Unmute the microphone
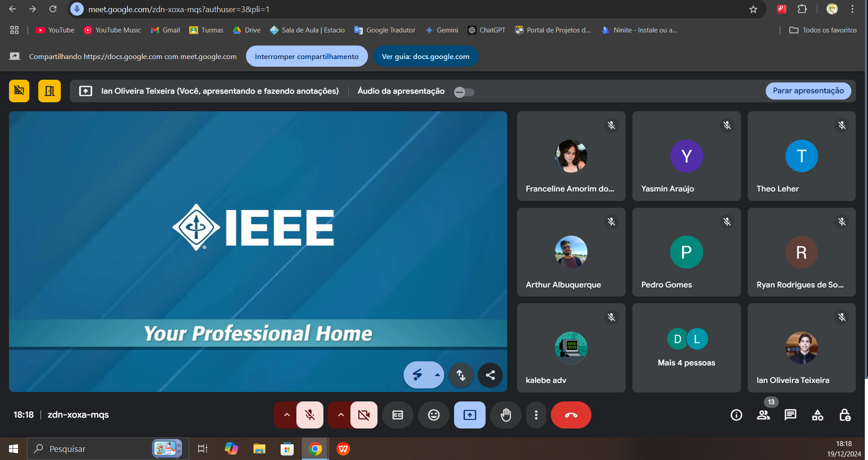Image resolution: width=868 pixels, height=460 pixels. point(310,415)
